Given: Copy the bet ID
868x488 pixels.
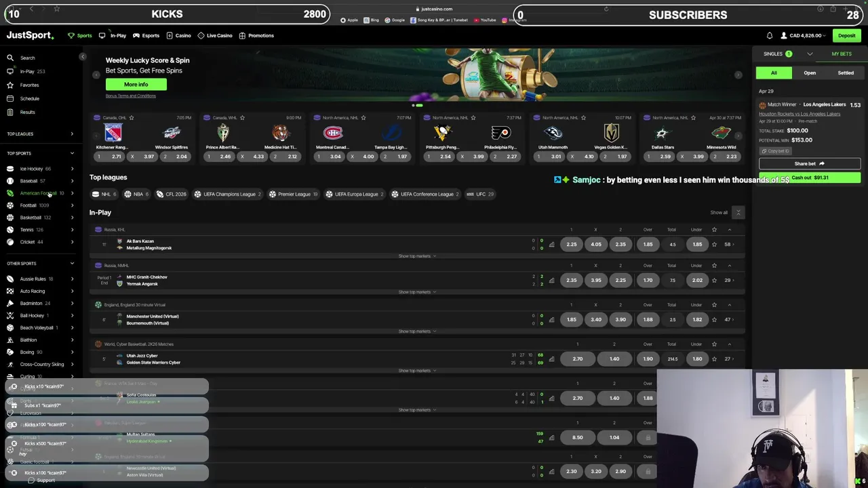Looking at the screenshot, I should pyautogui.click(x=775, y=151).
